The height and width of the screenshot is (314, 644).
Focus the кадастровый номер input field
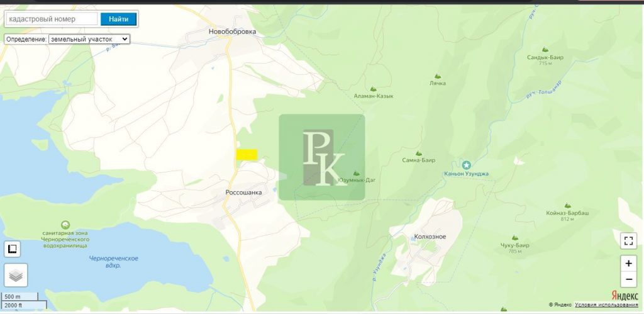52,19
